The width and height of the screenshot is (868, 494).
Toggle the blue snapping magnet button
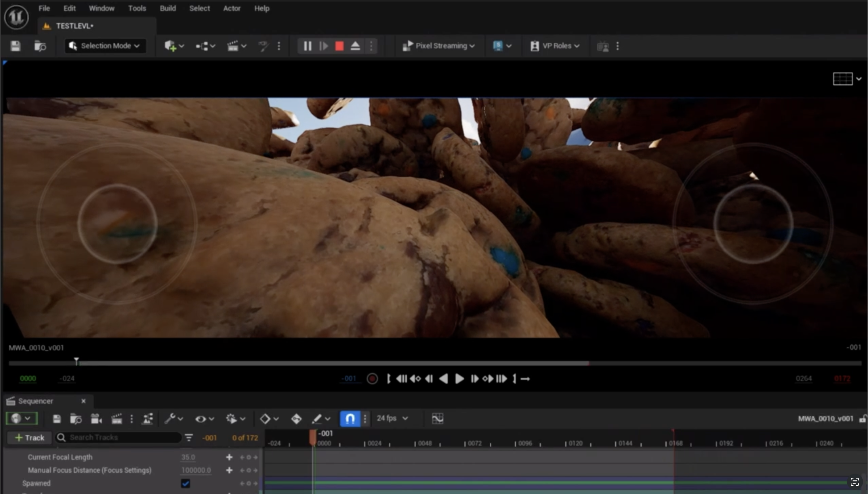[350, 418]
